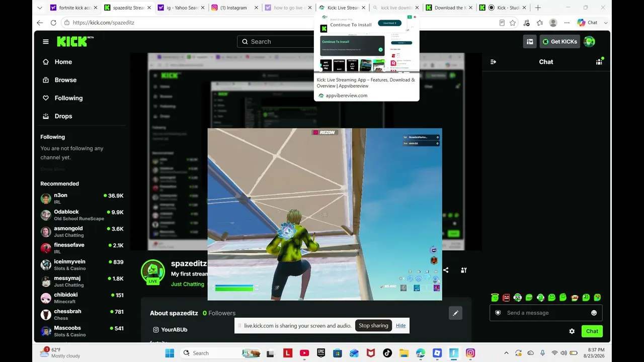The width and height of the screenshot is (644, 362).
Task: Open the taskbar clock showing 8:37 PM
Action: coord(594,352)
